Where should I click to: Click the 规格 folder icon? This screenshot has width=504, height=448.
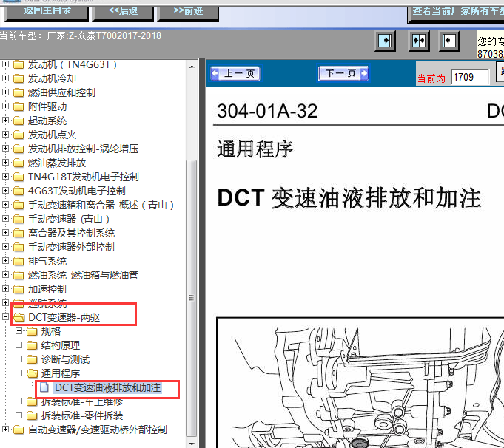[x=32, y=331]
